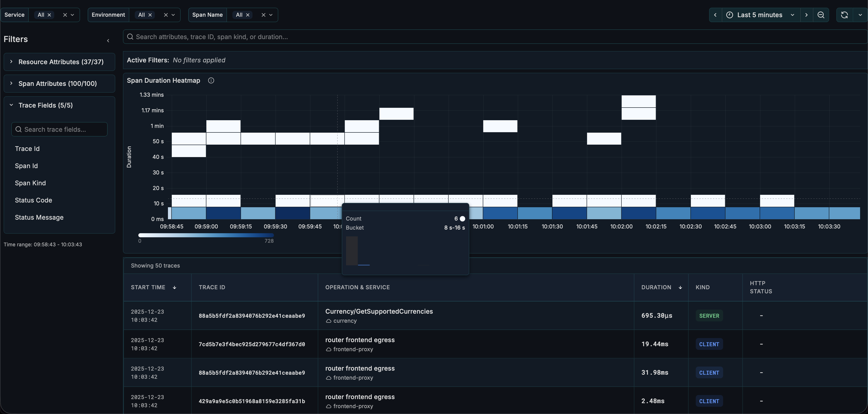
Task: Open the Span Duration Heatmap info tooltip
Action: (x=211, y=80)
